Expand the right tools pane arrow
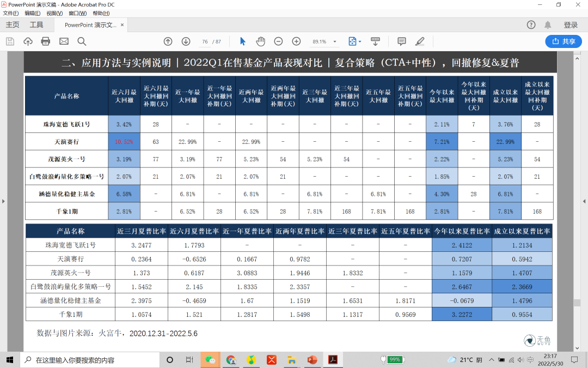The height and width of the screenshot is (368, 588). (584, 201)
